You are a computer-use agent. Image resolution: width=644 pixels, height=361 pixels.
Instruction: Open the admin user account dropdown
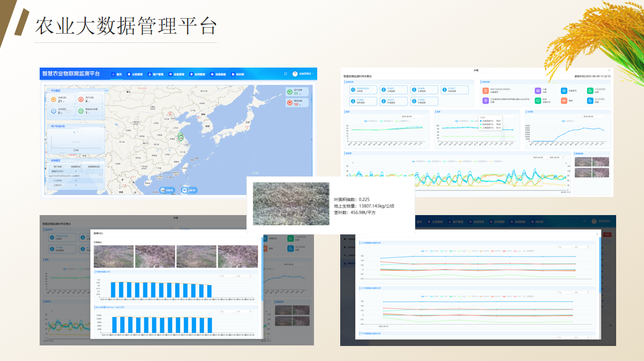pos(304,73)
